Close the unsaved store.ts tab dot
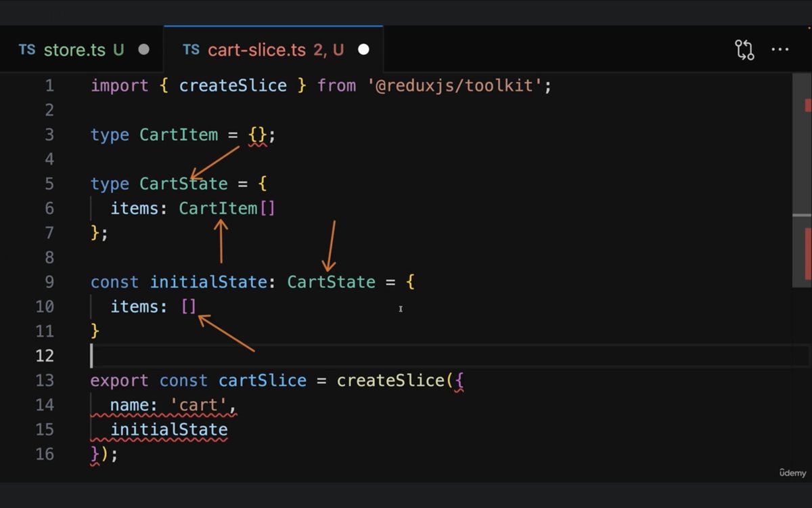 point(143,49)
